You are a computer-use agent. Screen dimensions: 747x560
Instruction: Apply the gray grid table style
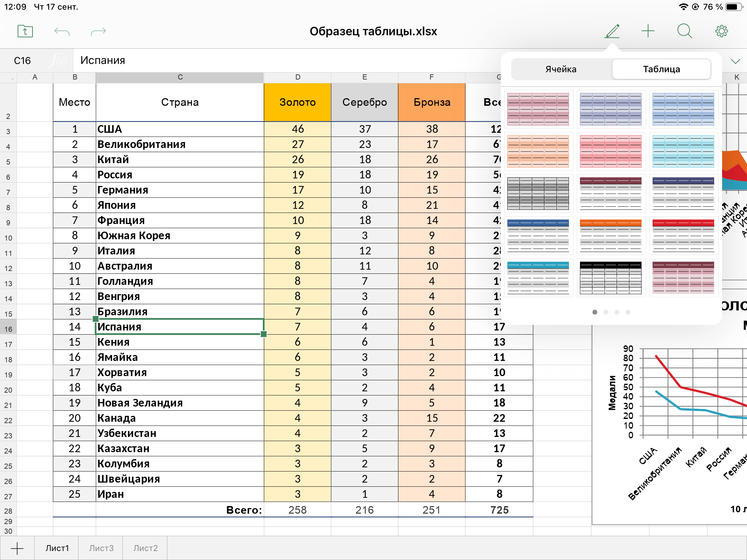(538, 194)
